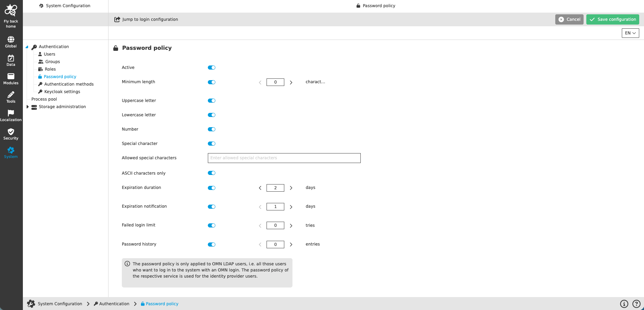Expand the Storage administration tree node

click(x=28, y=106)
